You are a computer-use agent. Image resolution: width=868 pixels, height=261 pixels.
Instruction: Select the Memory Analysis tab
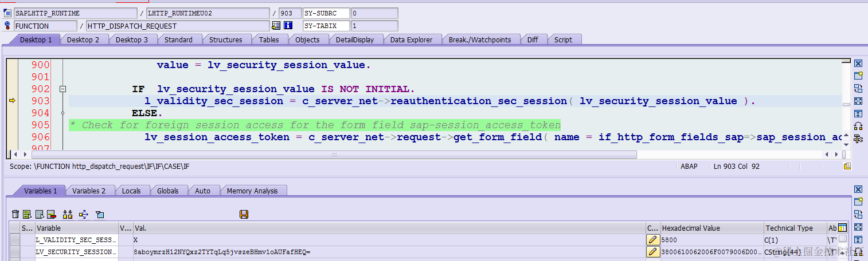click(252, 191)
